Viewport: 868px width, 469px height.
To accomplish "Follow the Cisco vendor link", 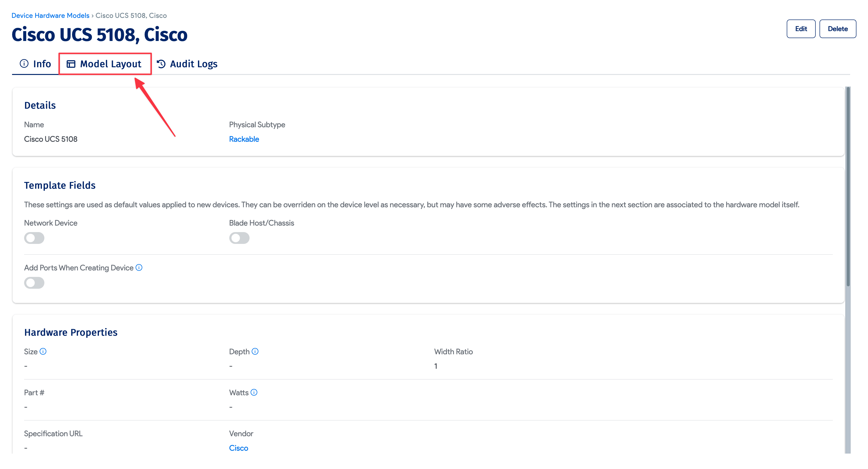I will (238, 448).
